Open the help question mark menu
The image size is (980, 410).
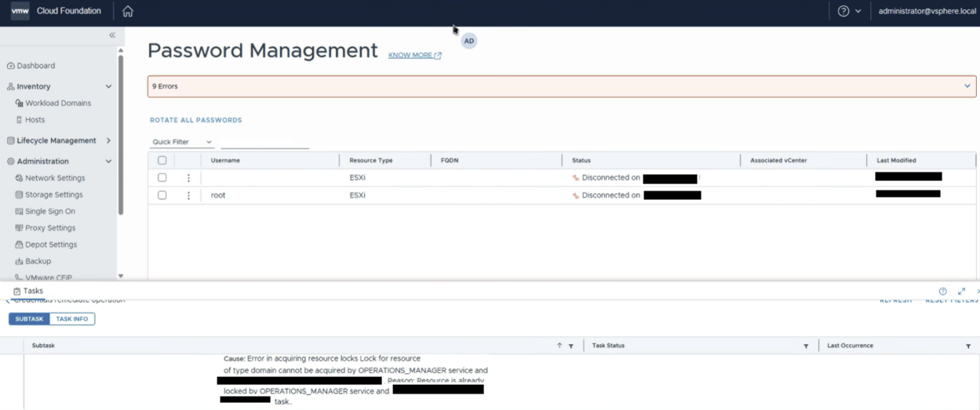click(x=850, y=11)
